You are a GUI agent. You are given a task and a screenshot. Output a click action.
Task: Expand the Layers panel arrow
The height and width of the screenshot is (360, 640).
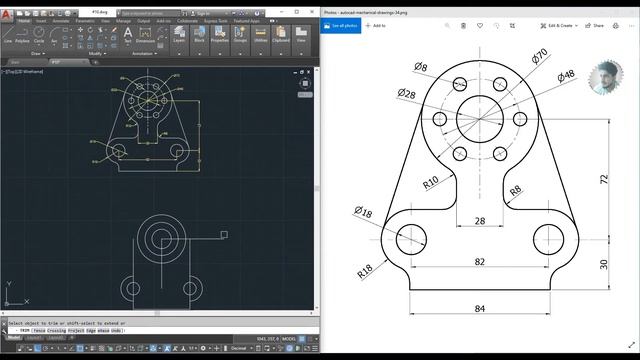(x=179, y=53)
